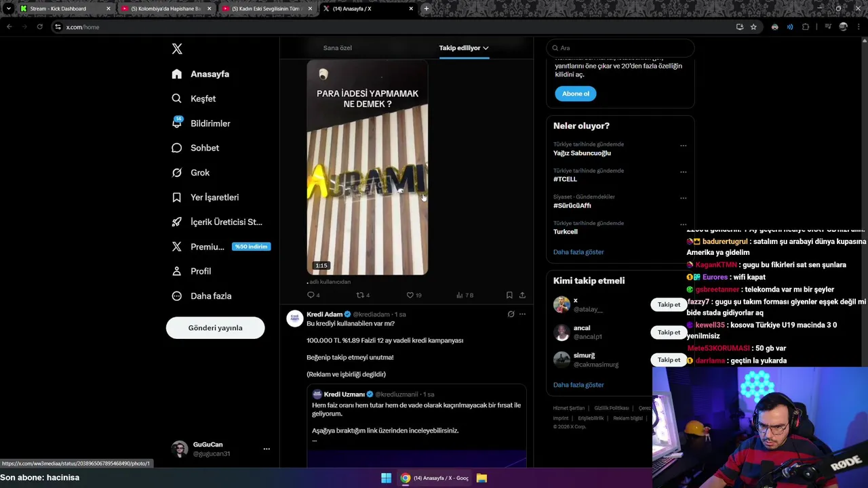Image resolution: width=868 pixels, height=488 pixels.
Task: Follow the account simurğ
Action: (x=669, y=360)
